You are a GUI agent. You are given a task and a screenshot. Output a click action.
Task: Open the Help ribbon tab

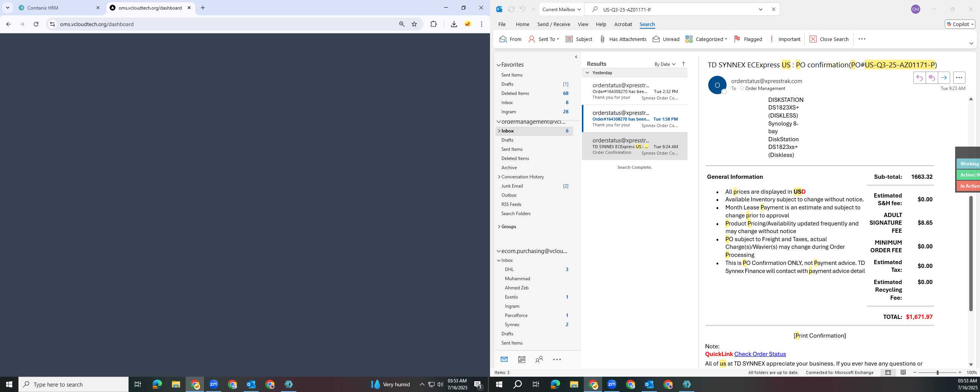tap(601, 24)
